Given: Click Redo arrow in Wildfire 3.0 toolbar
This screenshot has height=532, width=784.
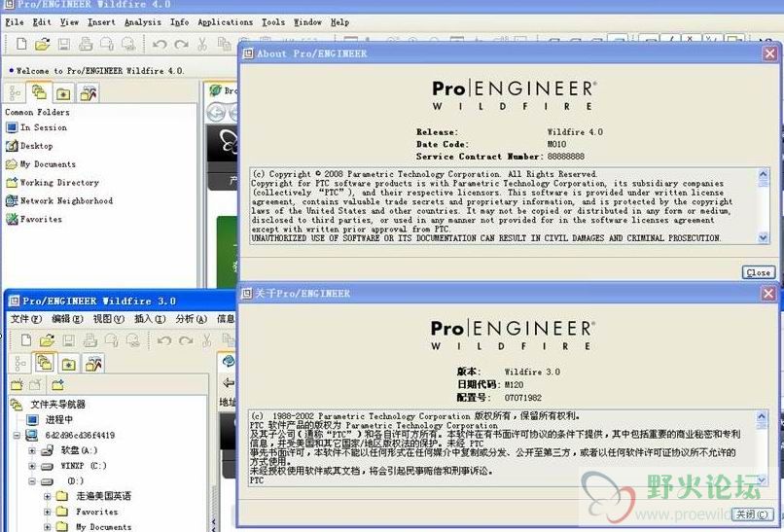Looking at the screenshot, I should pyautogui.click(x=186, y=340).
